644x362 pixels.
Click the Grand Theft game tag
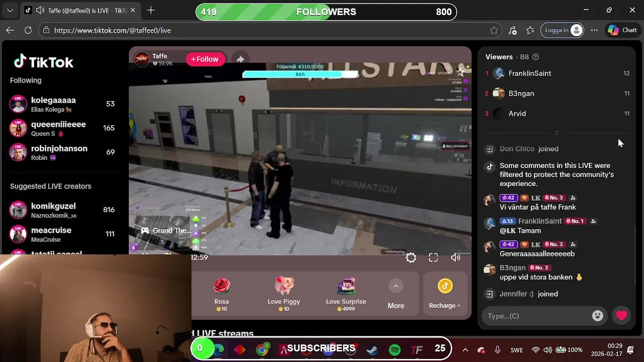pos(166,231)
